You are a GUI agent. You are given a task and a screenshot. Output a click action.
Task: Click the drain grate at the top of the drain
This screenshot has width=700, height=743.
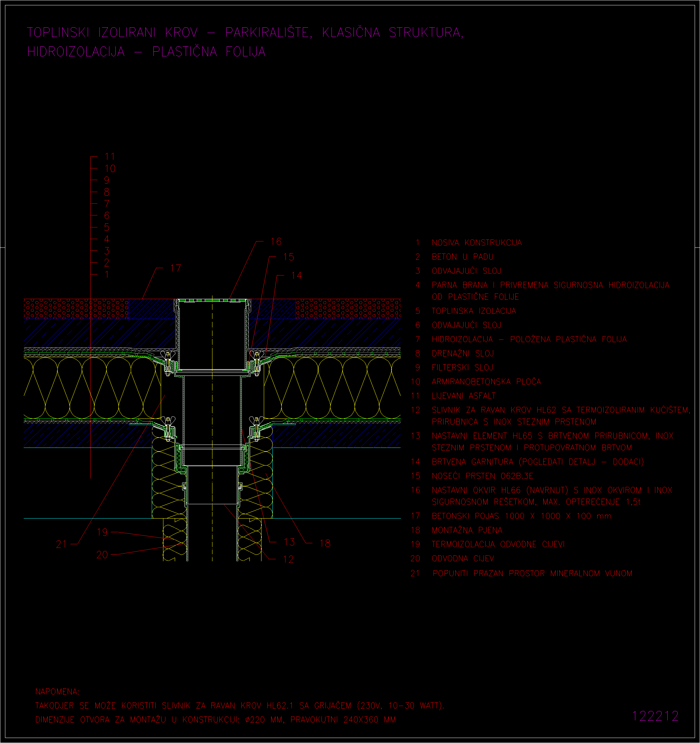click(212, 300)
